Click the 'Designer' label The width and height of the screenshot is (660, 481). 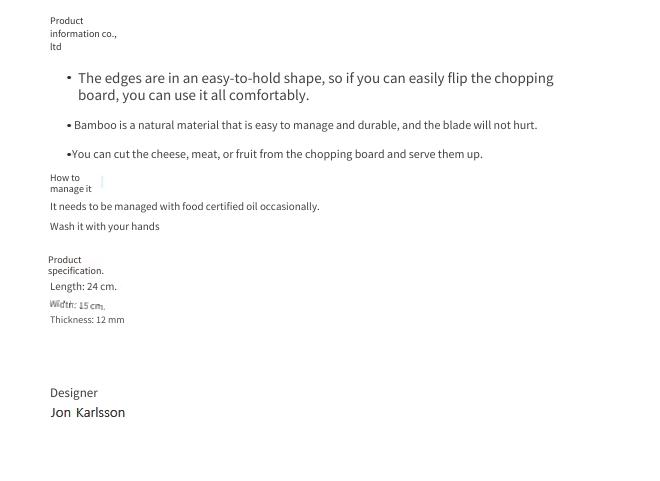tap(74, 393)
